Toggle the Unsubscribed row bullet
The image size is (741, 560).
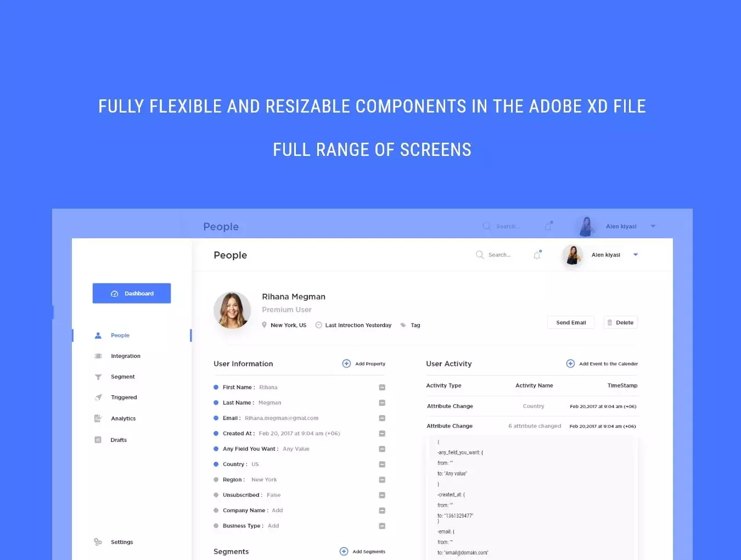pos(216,495)
